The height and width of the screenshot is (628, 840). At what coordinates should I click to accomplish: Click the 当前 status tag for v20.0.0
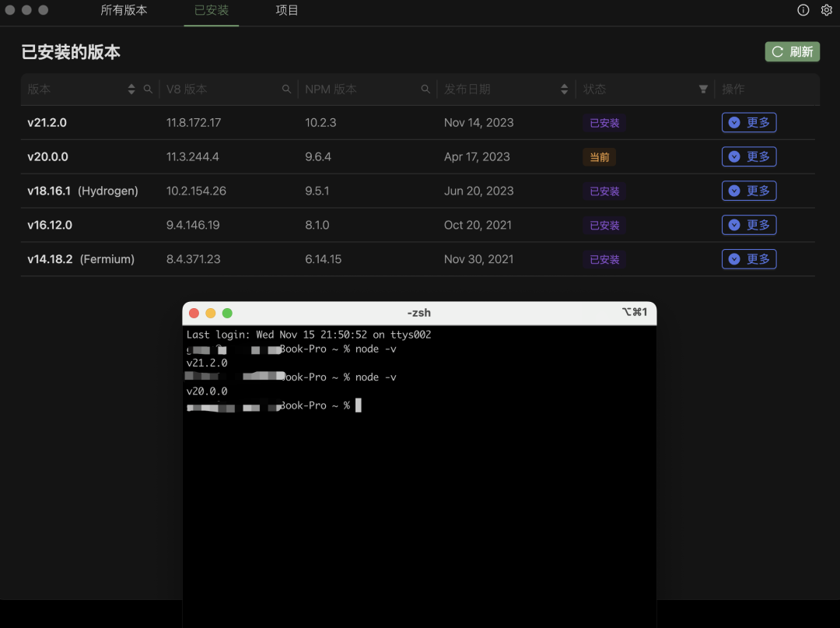[599, 157]
